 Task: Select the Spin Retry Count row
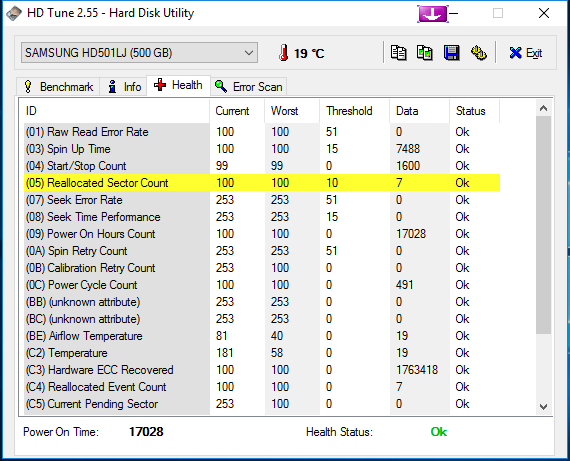point(262,251)
